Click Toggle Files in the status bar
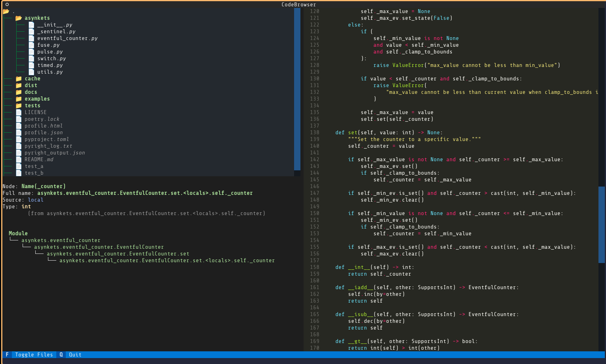This screenshot has height=364, width=606. click(x=34, y=354)
